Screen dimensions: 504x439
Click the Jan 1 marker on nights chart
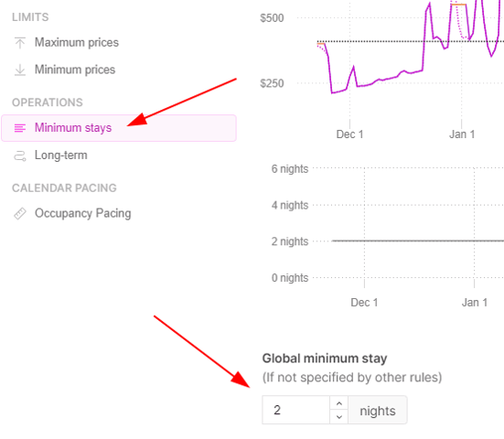(x=475, y=303)
